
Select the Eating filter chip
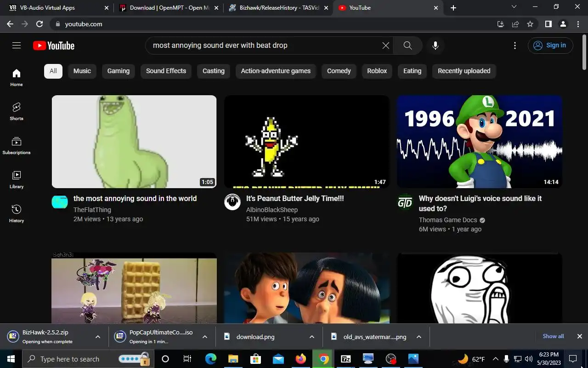click(413, 71)
